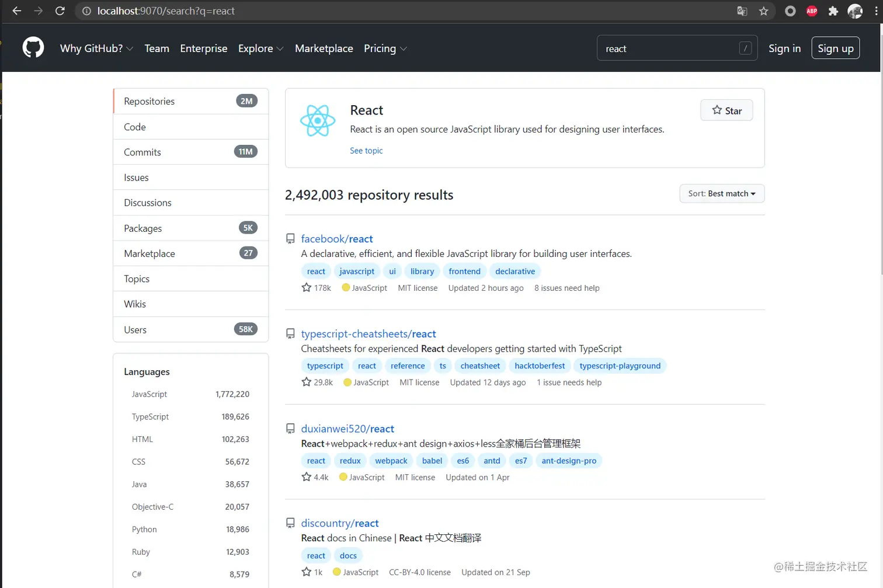Click the 1k stars icon for discountry/react
This screenshot has height=588, width=883.
click(x=306, y=572)
